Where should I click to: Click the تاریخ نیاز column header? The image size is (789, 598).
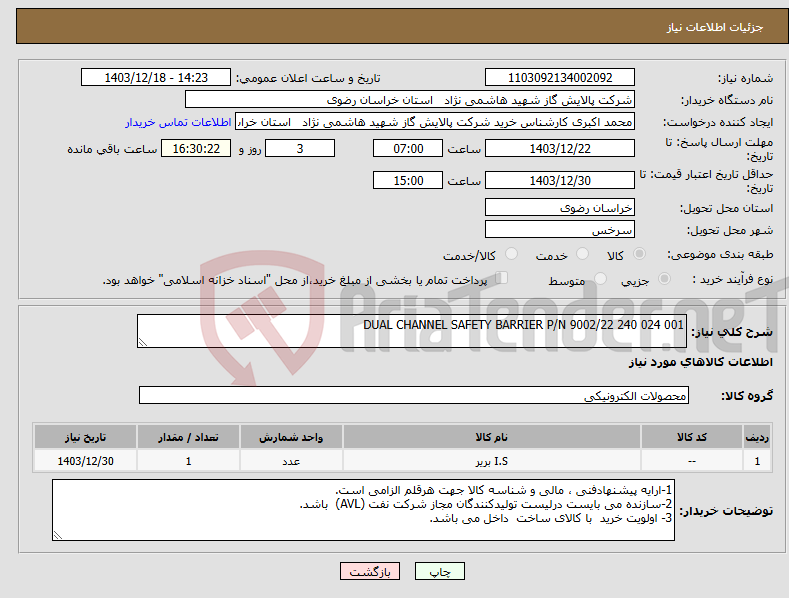pyautogui.click(x=86, y=437)
